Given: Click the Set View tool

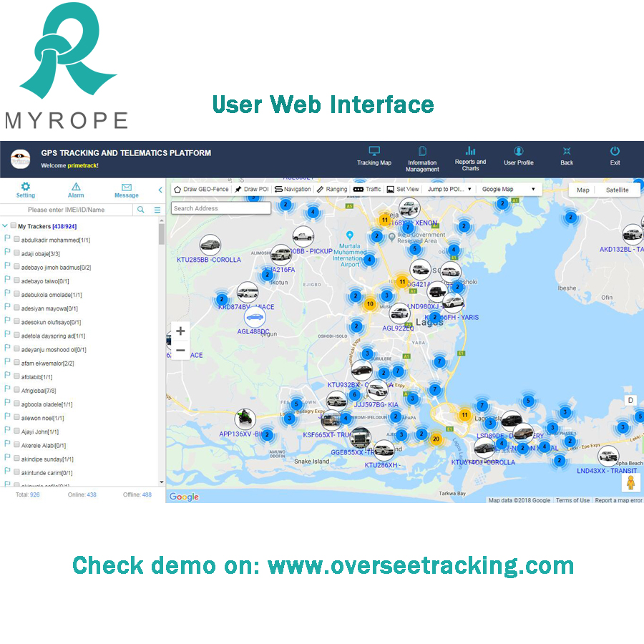Looking at the screenshot, I should (403, 190).
